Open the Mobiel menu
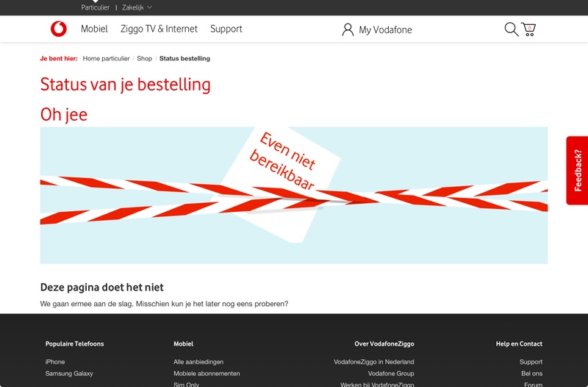This screenshot has height=387, width=588. click(94, 29)
